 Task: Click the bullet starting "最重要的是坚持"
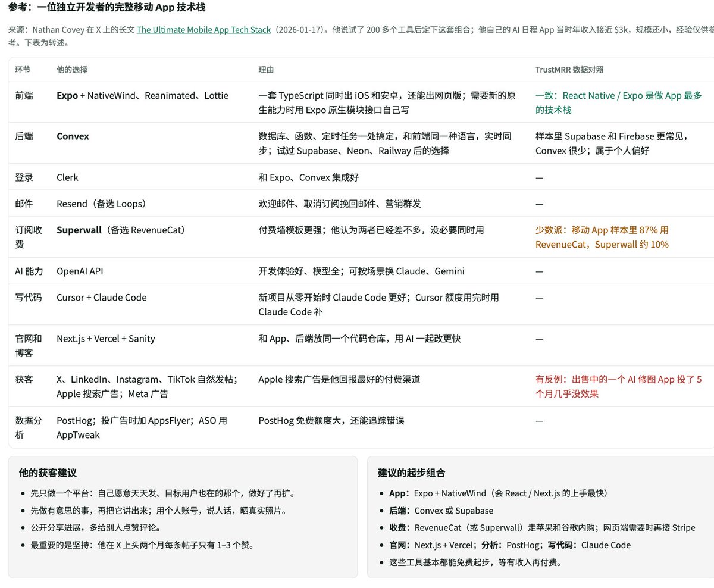point(143,545)
